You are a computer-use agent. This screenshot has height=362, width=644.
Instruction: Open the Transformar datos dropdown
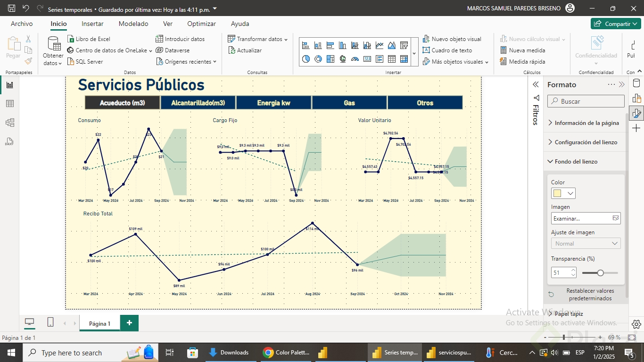[258, 39]
